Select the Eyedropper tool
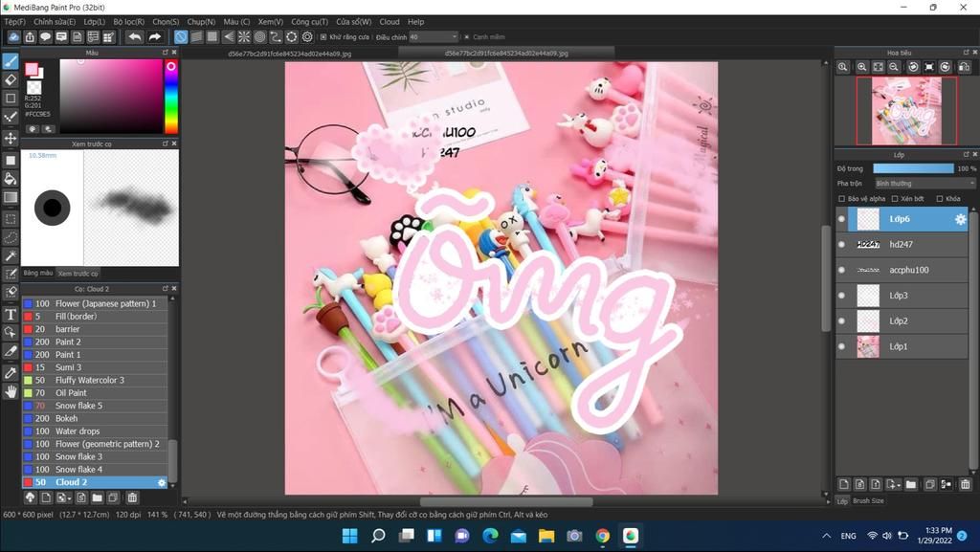Image resolution: width=980 pixels, height=552 pixels. point(11,373)
